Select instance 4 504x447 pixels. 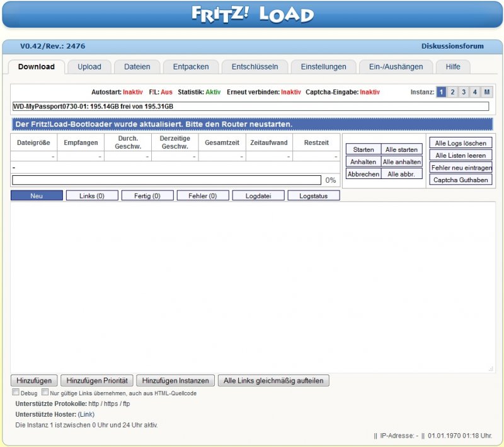click(475, 92)
